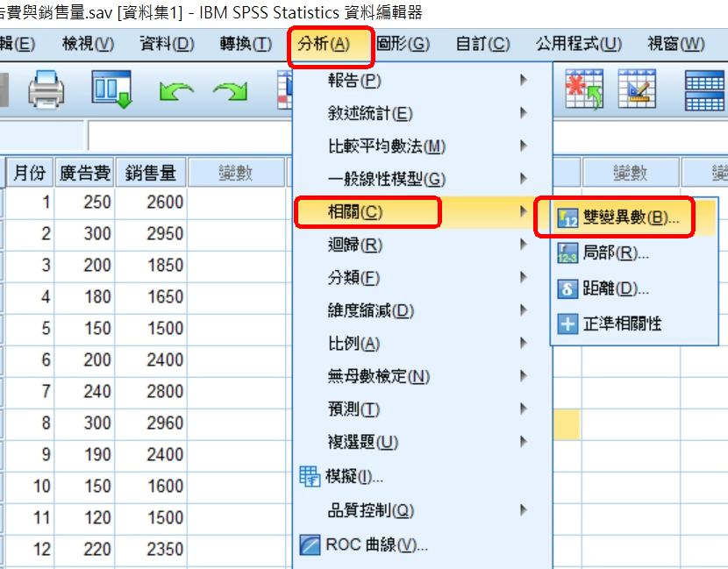This screenshot has width=728, height=569.
Task: Click the 銷售量 column header
Action: click(x=150, y=173)
